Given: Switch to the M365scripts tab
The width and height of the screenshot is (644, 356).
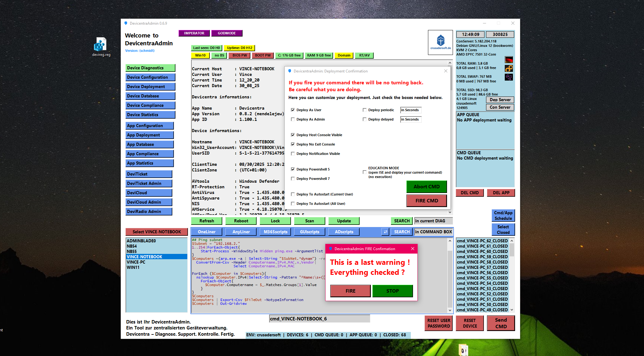Looking at the screenshot, I should pos(275,232).
